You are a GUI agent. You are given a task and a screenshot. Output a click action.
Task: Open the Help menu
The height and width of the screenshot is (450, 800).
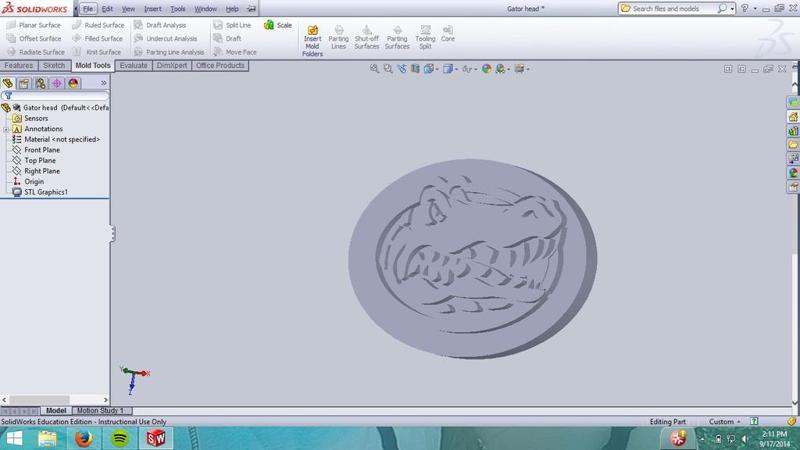point(232,9)
